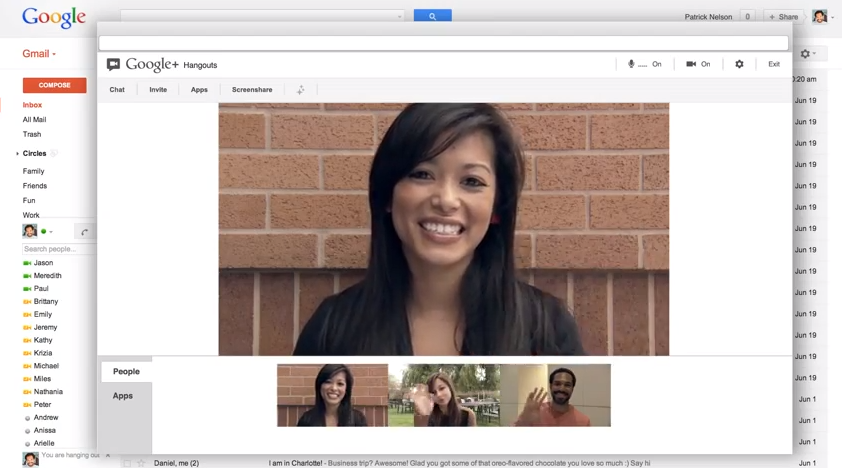Click the Share button in top bar
The image size is (842, 468).
pyautogui.click(x=783, y=17)
